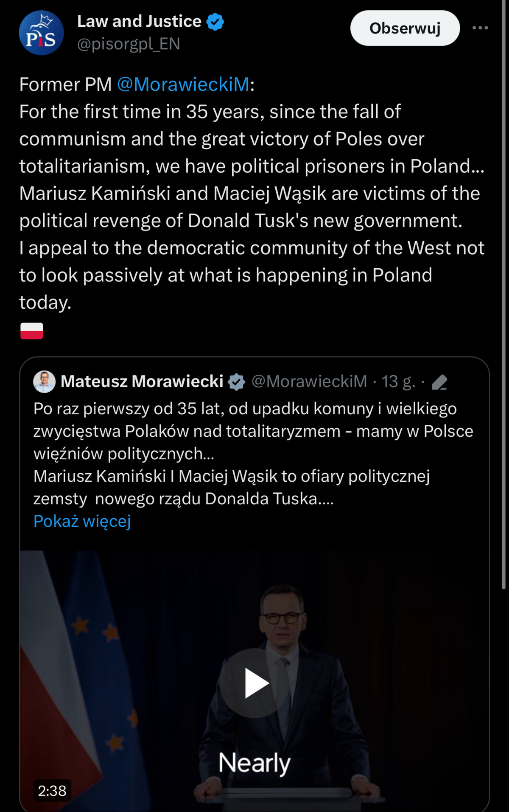
Task: Click the edited pencil icon in quoted tweet
Action: pyautogui.click(x=439, y=382)
